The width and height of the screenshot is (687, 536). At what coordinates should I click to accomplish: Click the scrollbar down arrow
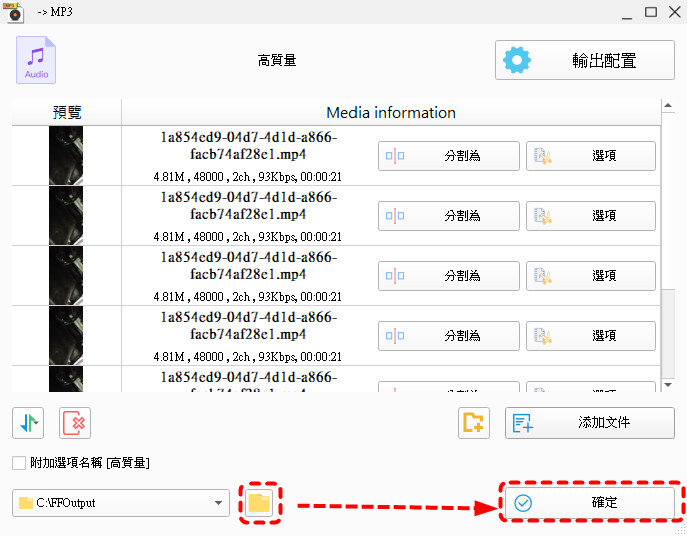[x=668, y=385]
